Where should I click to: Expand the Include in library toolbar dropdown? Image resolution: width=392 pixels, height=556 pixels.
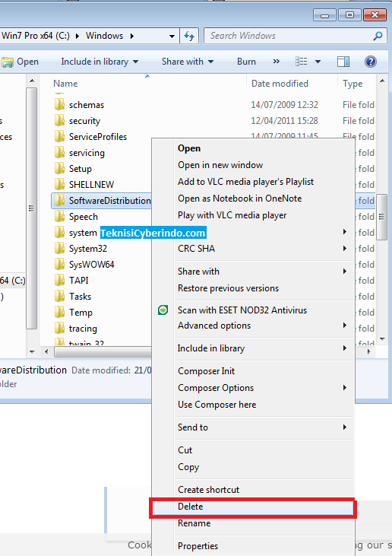135,62
